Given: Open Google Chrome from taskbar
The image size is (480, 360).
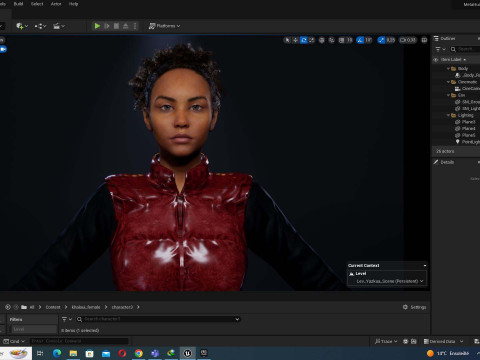Looking at the screenshot, I should [x=139, y=353].
